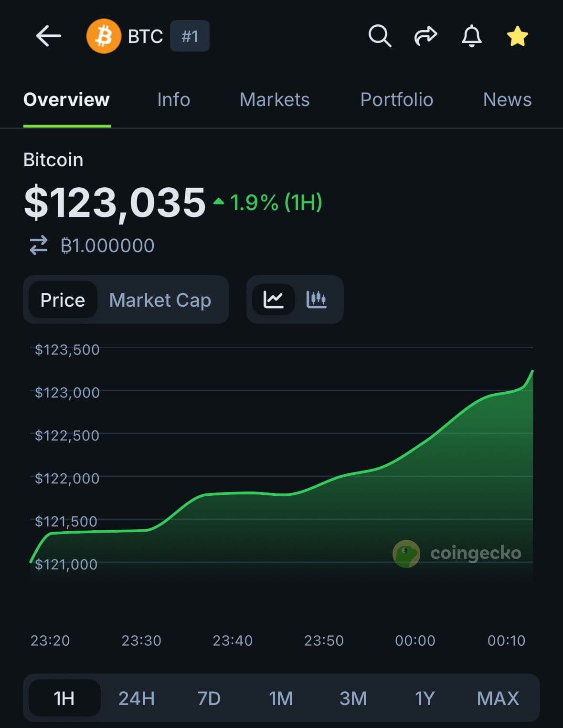Tap the orange Bitcoin logo icon
This screenshot has height=728, width=563.
[103, 36]
